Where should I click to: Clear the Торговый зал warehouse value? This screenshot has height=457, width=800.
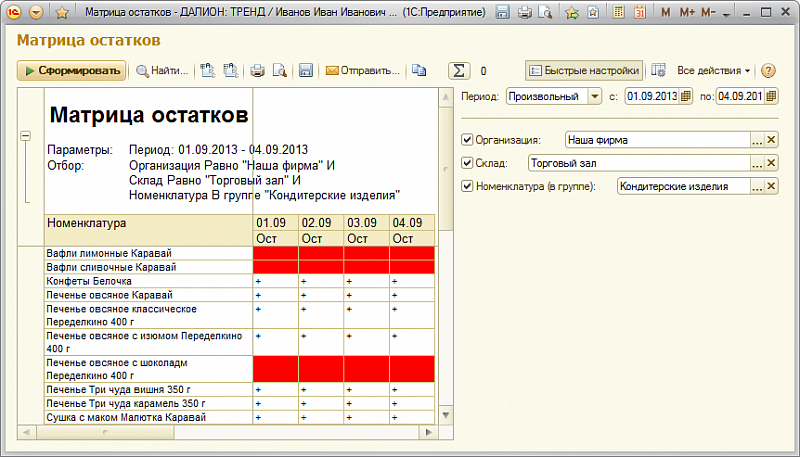(x=771, y=163)
